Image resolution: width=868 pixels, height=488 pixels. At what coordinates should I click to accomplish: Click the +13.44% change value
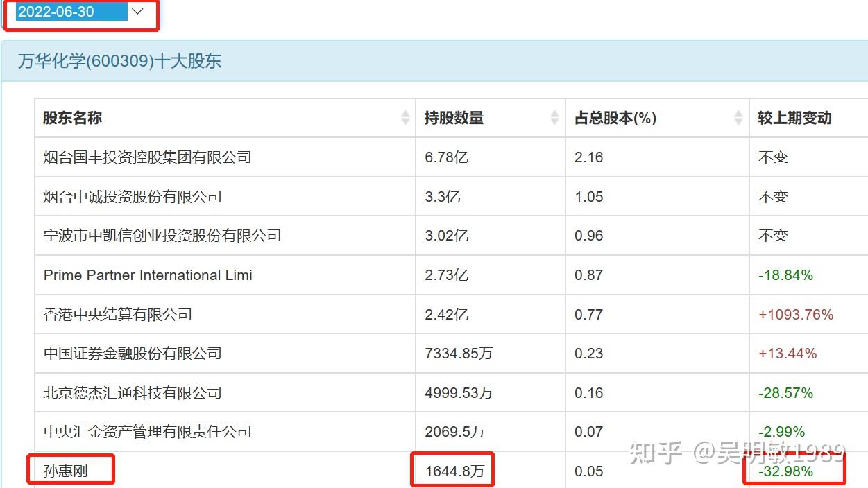coord(788,354)
